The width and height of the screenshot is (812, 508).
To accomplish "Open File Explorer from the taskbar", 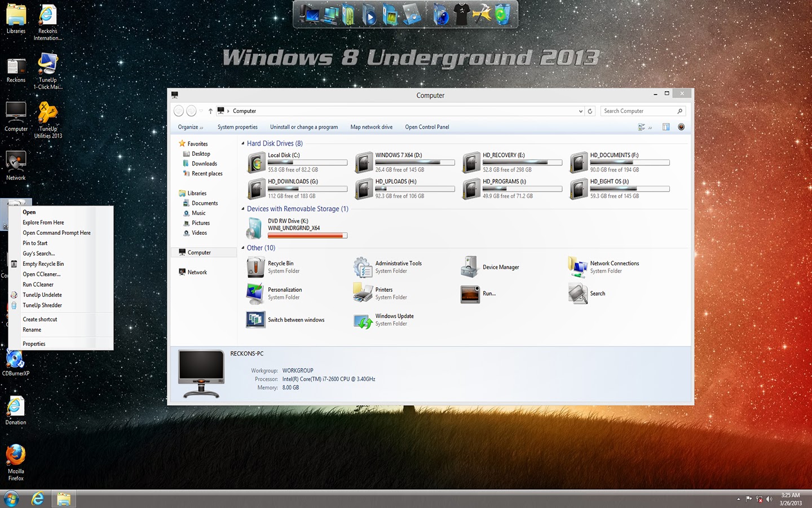I will (64, 499).
